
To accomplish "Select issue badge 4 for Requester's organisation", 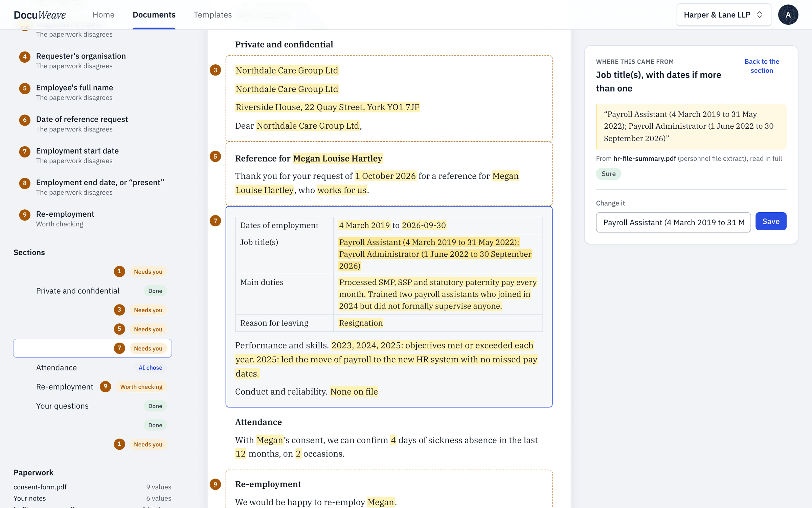I will tap(25, 57).
